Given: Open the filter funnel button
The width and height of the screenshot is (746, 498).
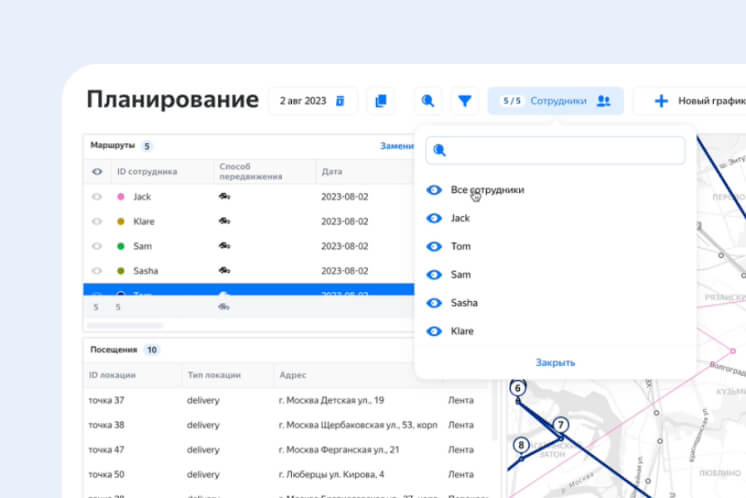Looking at the screenshot, I should point(464,101).
